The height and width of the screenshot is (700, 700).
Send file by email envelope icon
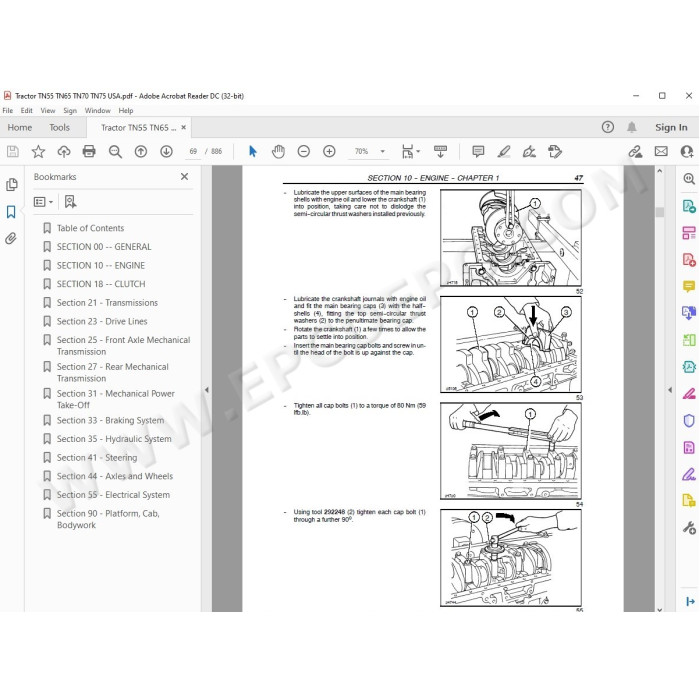coord(661,152)
